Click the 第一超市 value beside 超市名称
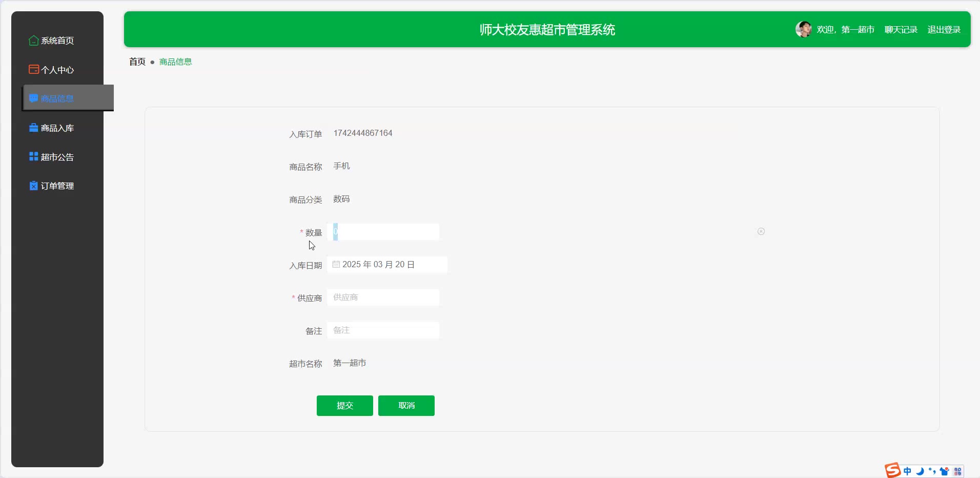This screenshot has height=478, width=980. point(350,363)
